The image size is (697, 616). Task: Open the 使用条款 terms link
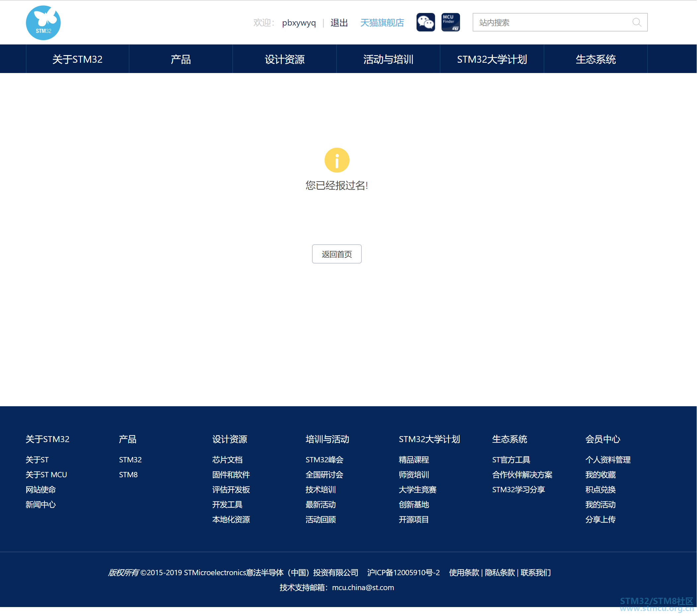pos(464,573)
